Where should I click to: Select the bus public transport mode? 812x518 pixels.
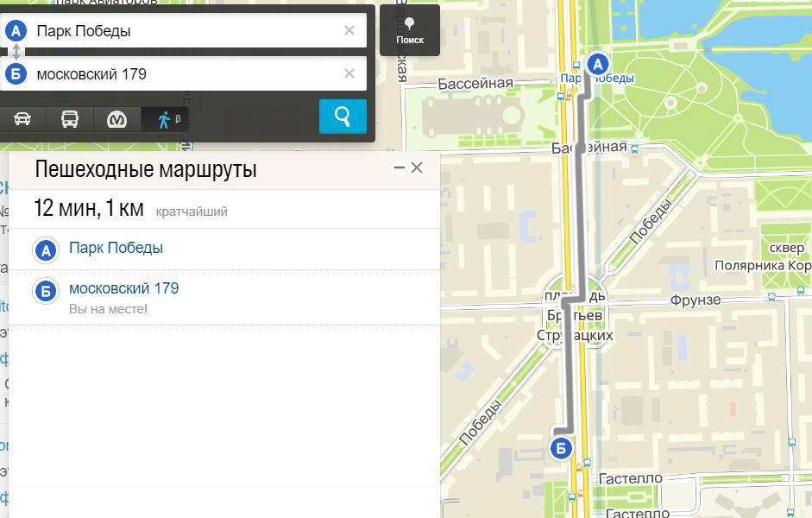[70, 119]
